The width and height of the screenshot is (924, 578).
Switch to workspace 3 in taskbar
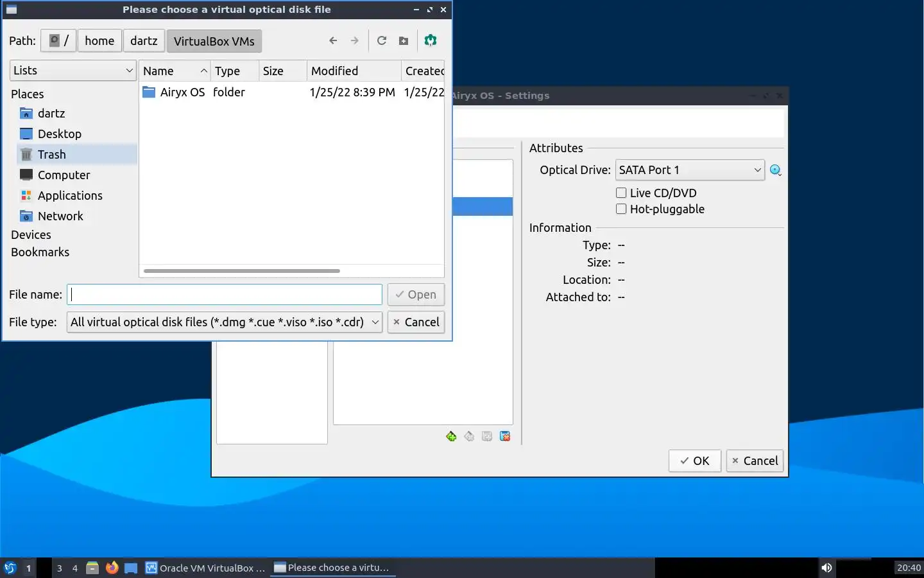[x=60, y=568]
